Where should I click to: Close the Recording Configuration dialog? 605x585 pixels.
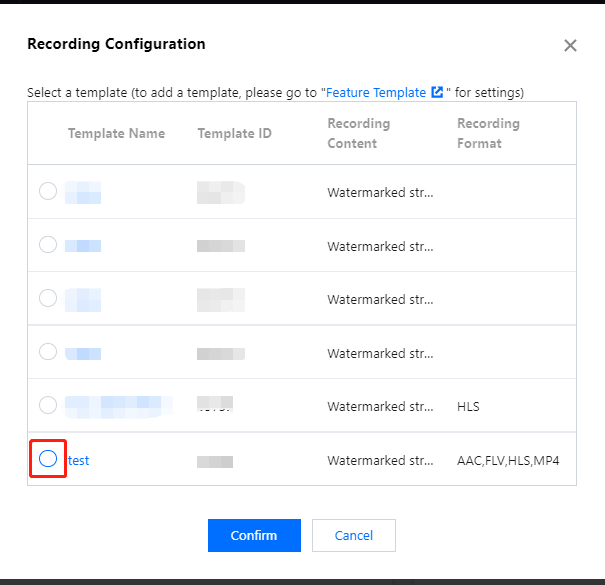click(x=570, y=45)
